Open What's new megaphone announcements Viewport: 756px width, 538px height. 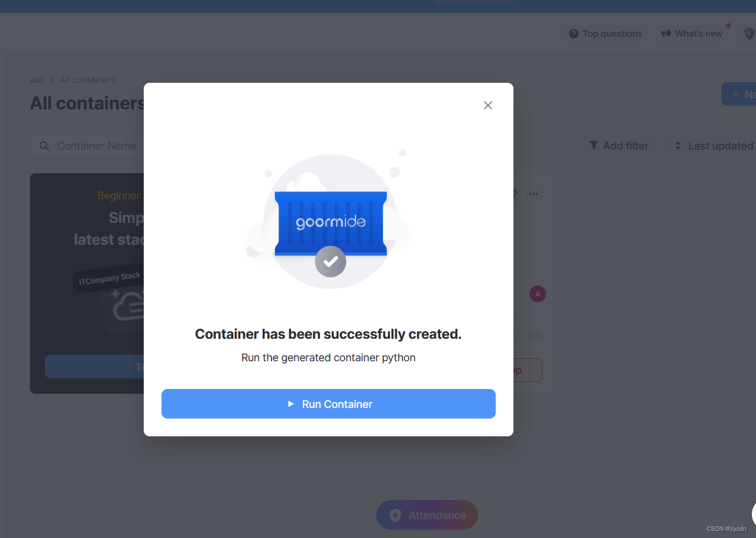[x=666, y=34]
